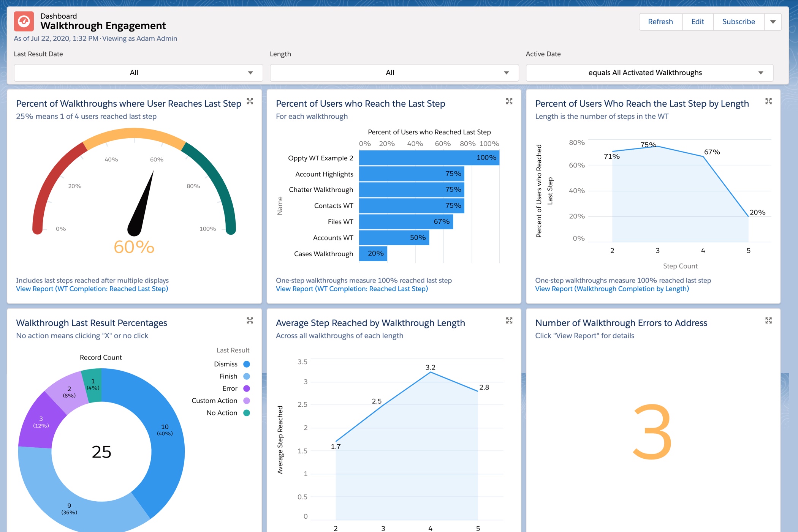The width and height of the screenshot is (798, 532).
Task: Open View Report for WT Completion: Reached Last Step
Action: coord(92,289)
